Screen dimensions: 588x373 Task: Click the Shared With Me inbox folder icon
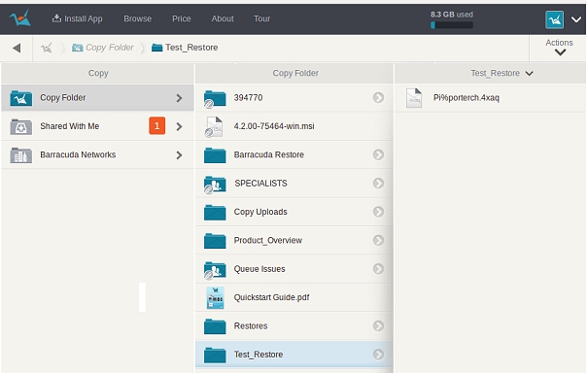[x=21, y=126]
